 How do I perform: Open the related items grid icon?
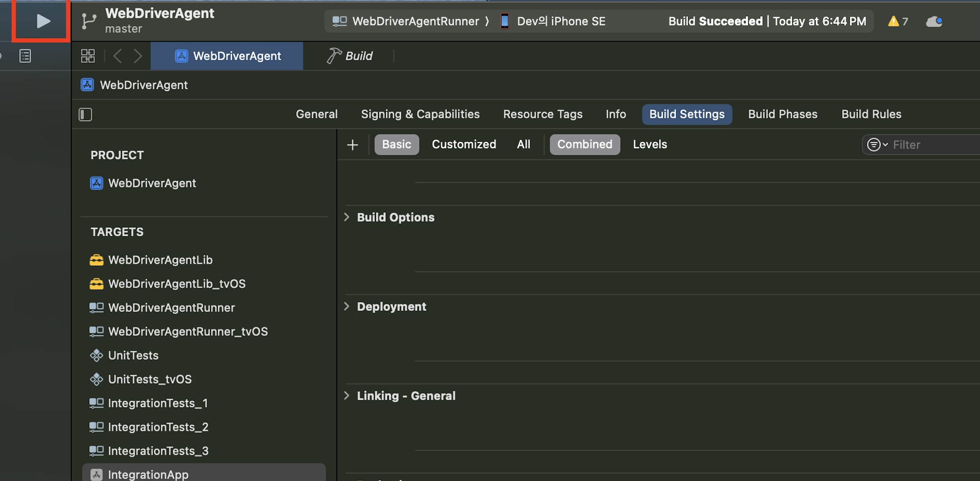click(88, 56)
